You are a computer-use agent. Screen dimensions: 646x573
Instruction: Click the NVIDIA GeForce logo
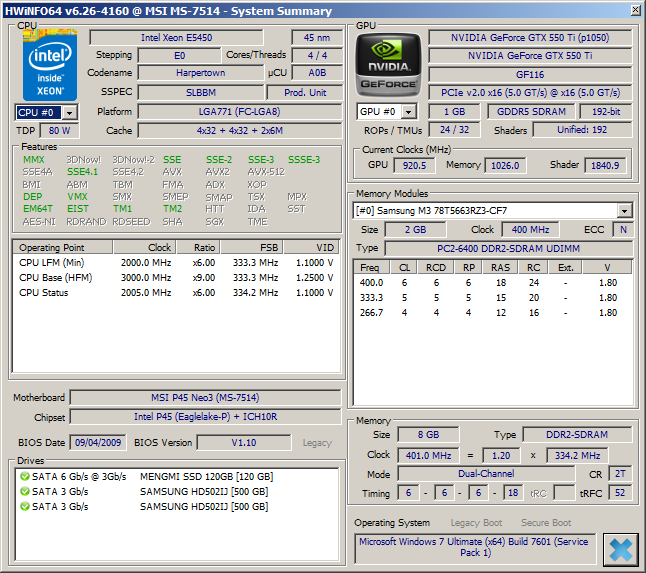[x=388, y=64]
